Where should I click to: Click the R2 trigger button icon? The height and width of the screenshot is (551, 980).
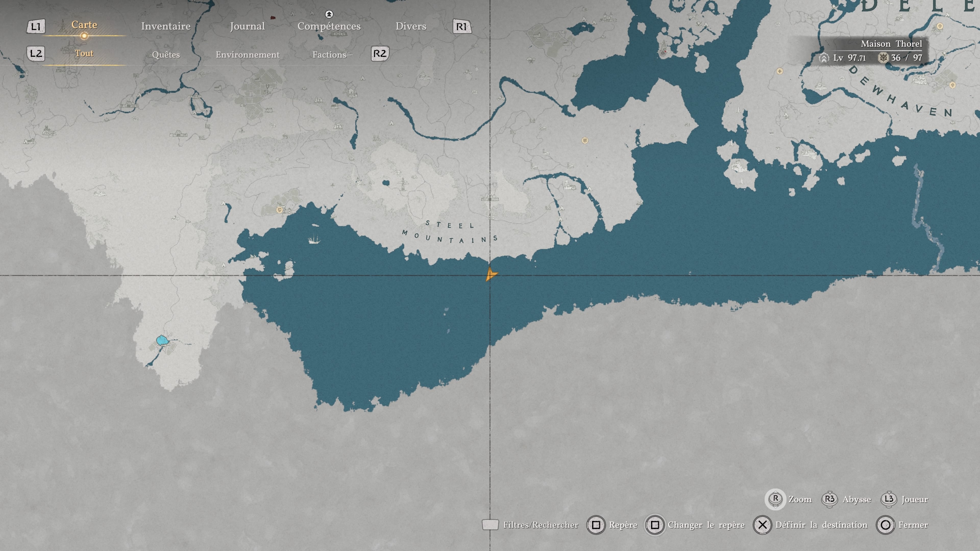(380, 54)
